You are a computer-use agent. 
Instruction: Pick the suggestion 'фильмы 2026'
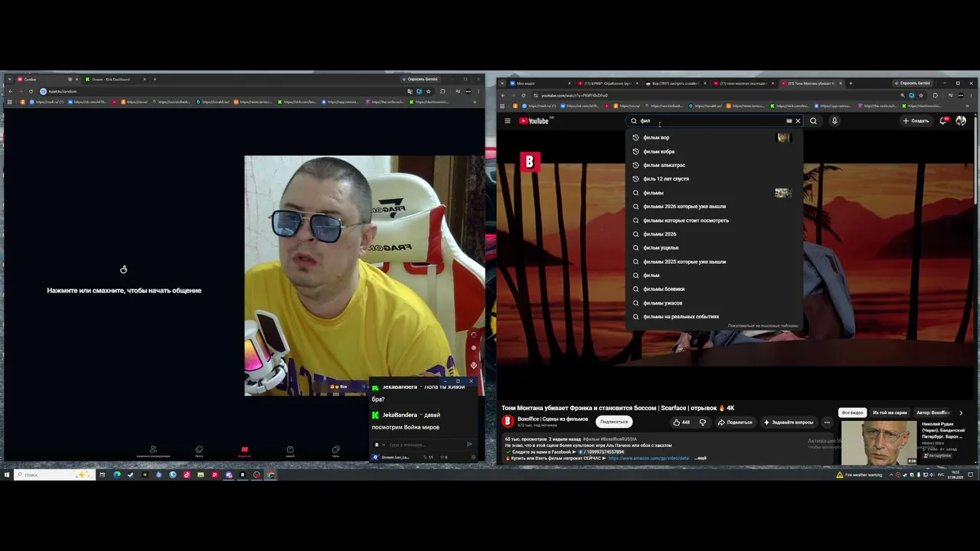tap(713, 234)
